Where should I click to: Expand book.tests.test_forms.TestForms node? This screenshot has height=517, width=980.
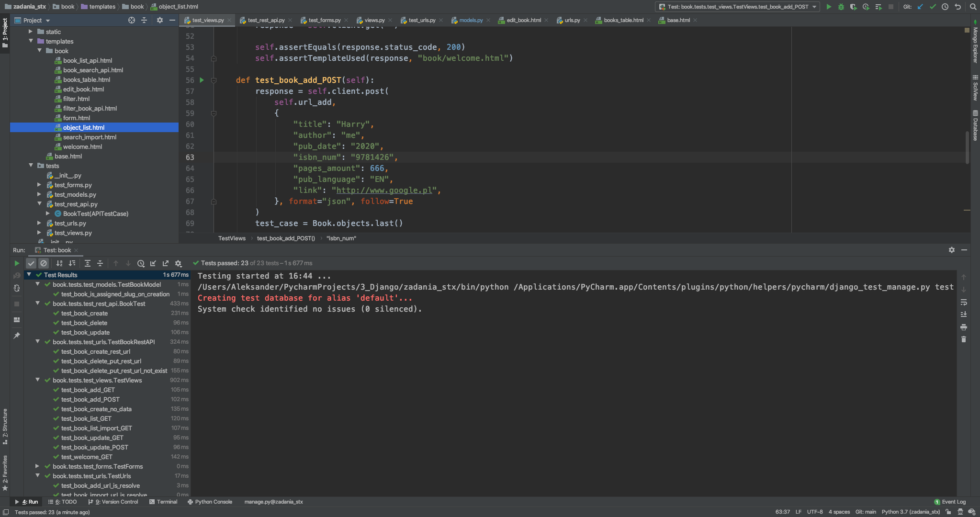[37, 466]
